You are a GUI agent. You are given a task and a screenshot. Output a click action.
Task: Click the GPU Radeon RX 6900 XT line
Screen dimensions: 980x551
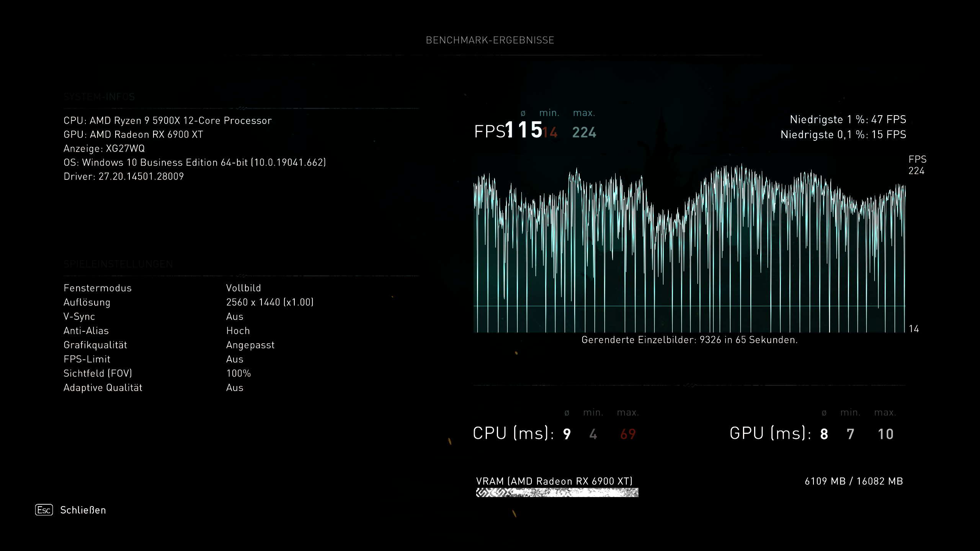pos(133,135)
